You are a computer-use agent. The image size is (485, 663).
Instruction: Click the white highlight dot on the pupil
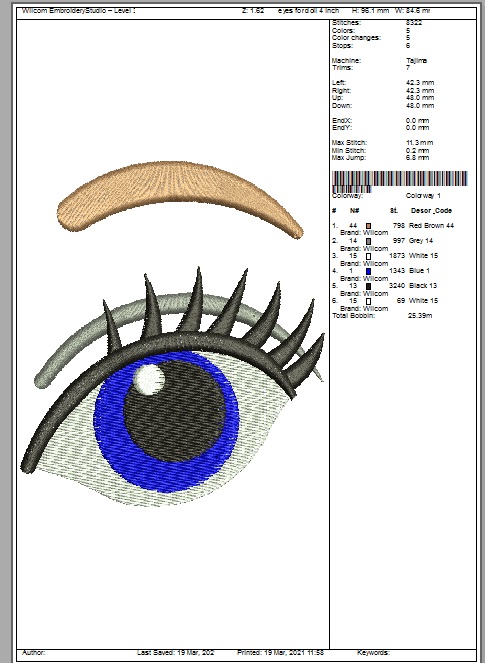point(149,379)
